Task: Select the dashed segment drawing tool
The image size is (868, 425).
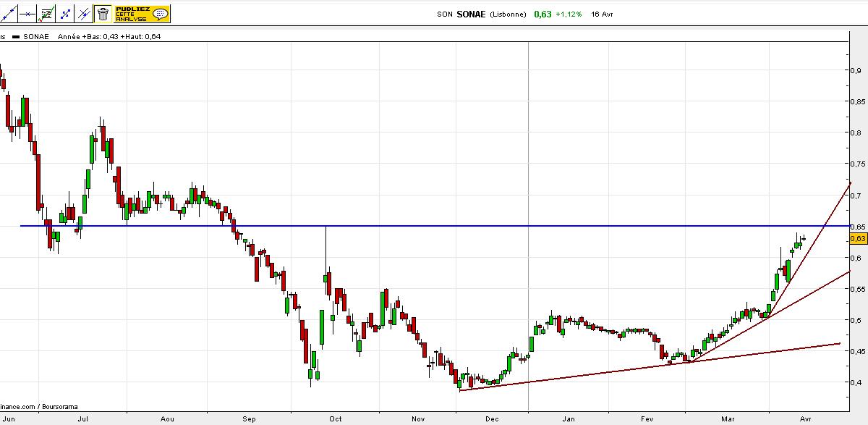Action: (65, 14)
